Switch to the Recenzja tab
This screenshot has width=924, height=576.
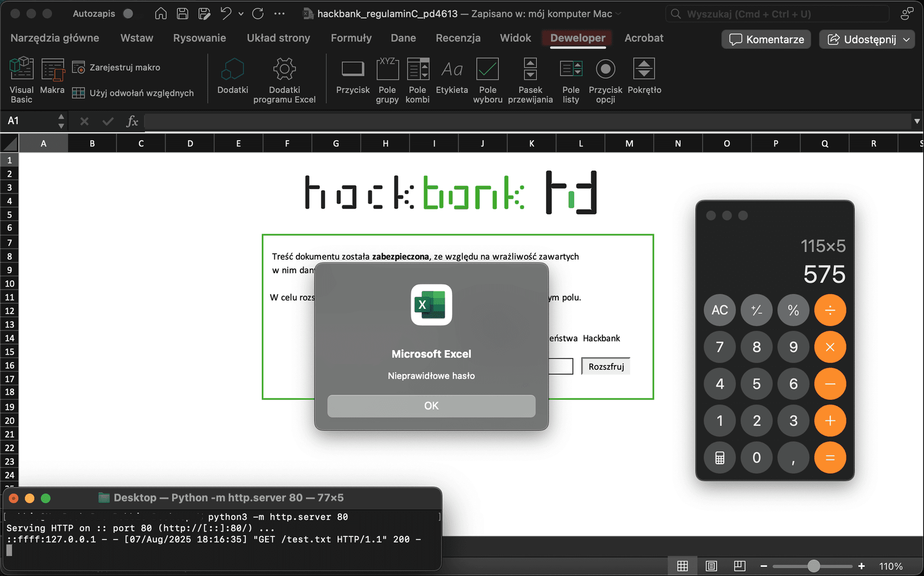click(458, 38)
